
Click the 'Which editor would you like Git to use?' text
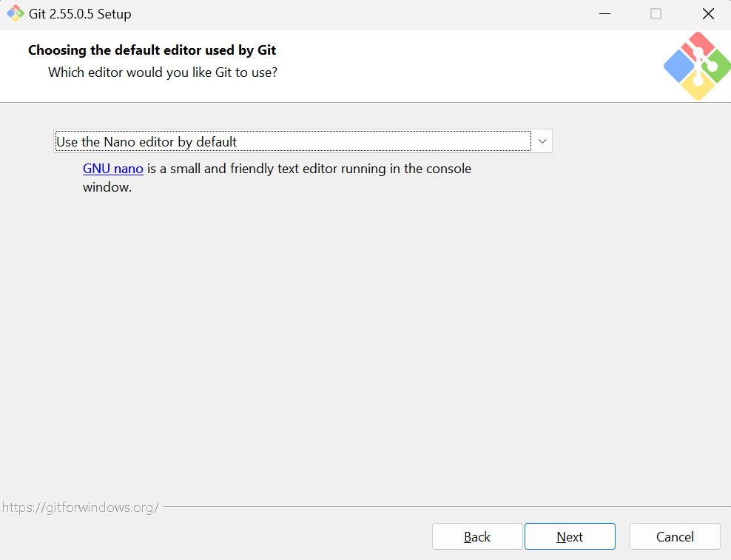(x=163, y=72)
